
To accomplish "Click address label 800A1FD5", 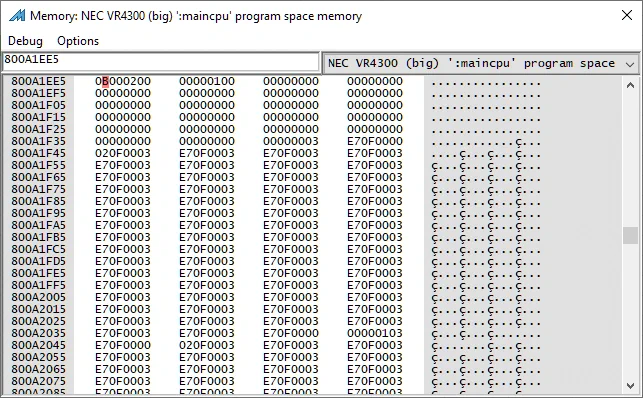I will [x=39, y=261].
